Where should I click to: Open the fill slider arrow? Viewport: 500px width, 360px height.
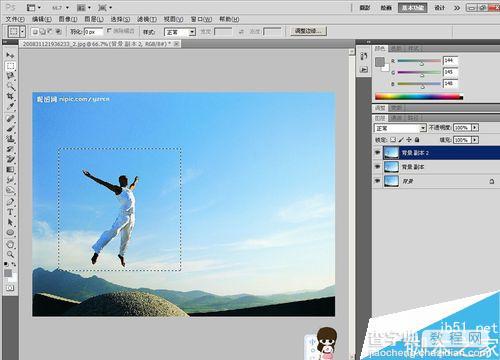coord(475,140)
